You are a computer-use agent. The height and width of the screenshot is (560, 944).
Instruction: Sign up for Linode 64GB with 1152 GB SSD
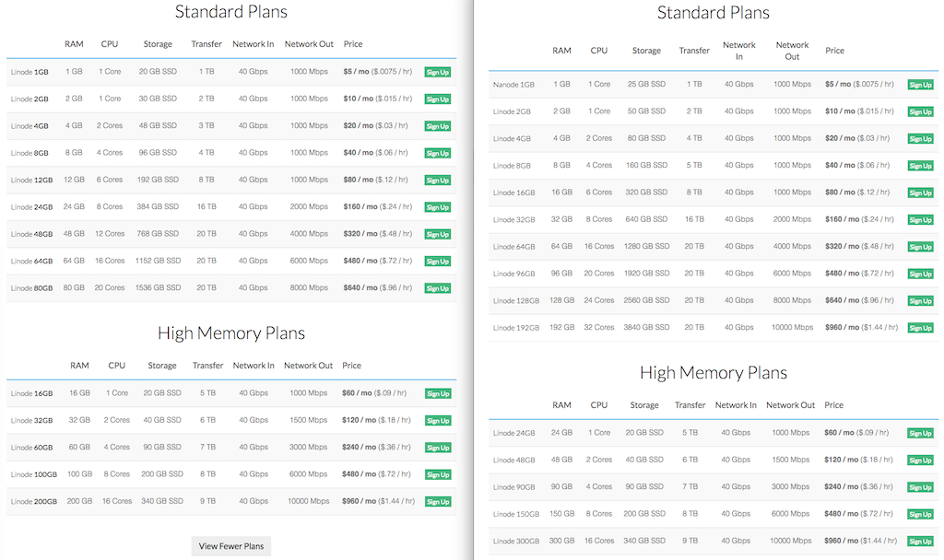(438, 262)
